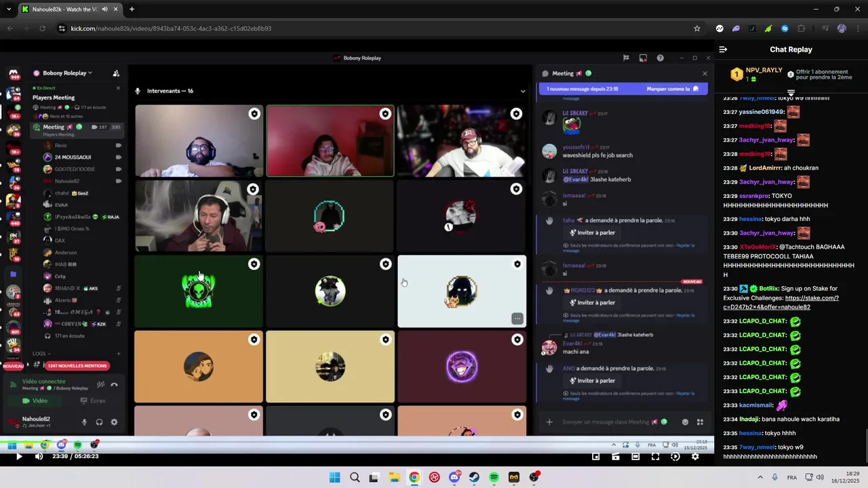
Task: Click the invite people icon beside server name
Action: click(x=116, y=73)
